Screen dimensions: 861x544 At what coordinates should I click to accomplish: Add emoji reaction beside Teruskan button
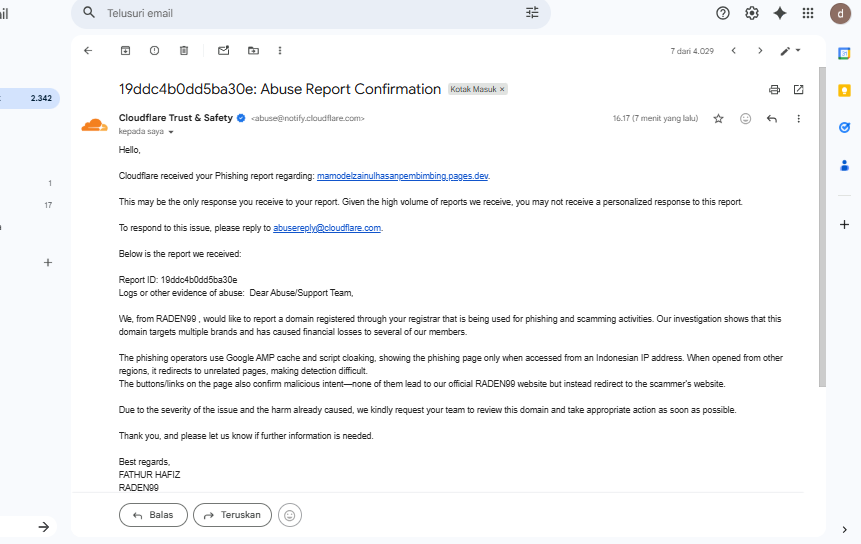[x=290, y=515]
